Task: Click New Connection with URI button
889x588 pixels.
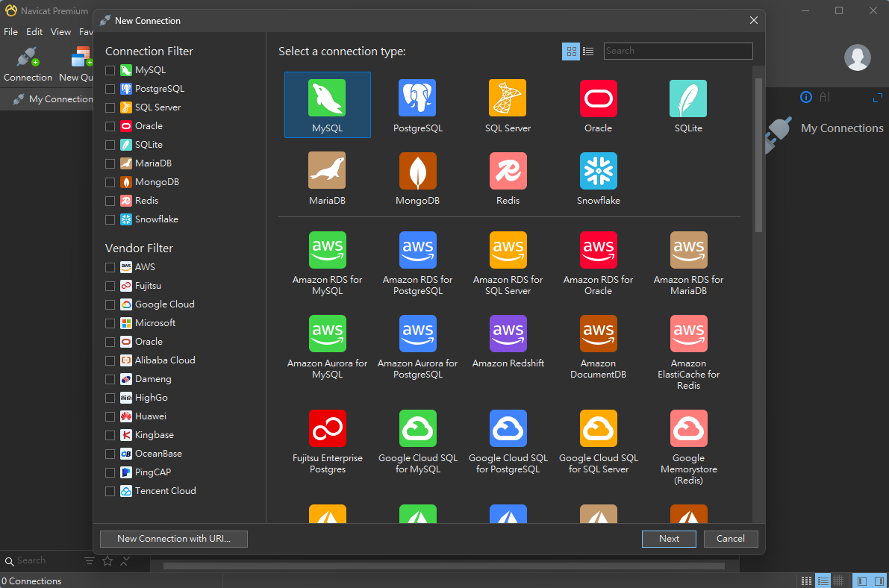Action: tap(173, 539)
